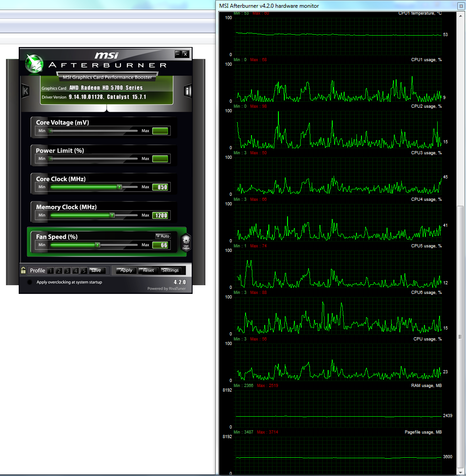Screen dimensions: 466x476
Task: Click the Core Voltage slider track
Action: tap(94, 131)
